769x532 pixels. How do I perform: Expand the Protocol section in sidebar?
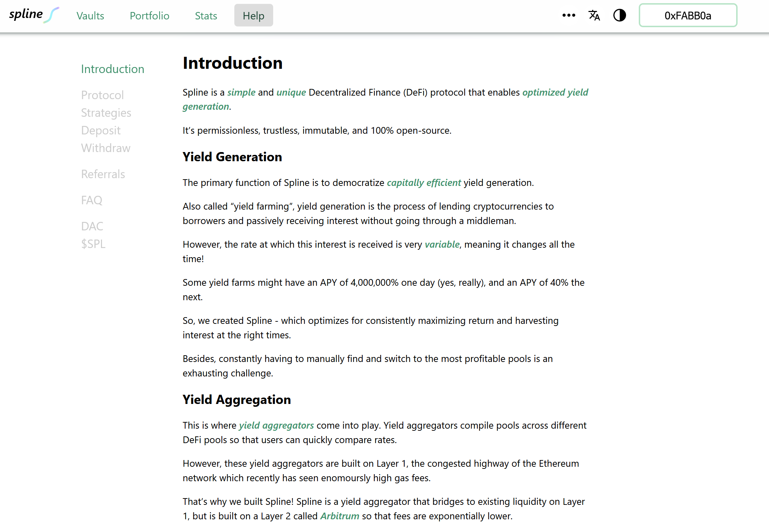102,95
